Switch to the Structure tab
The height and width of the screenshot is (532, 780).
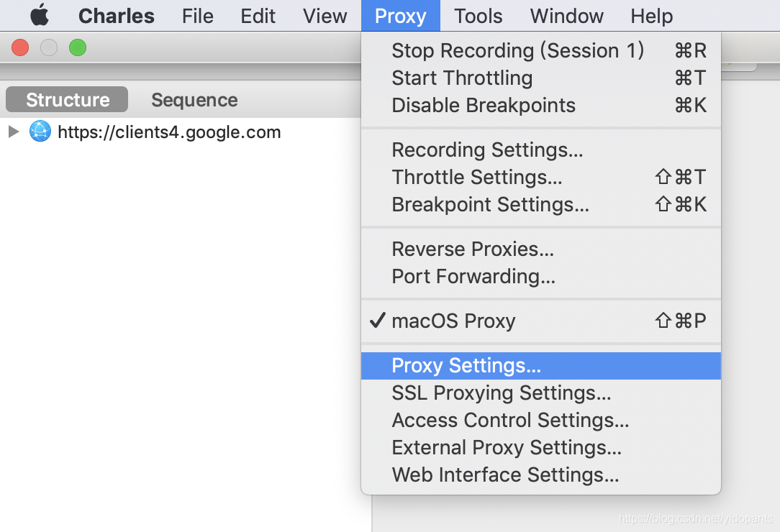[67, 99]
